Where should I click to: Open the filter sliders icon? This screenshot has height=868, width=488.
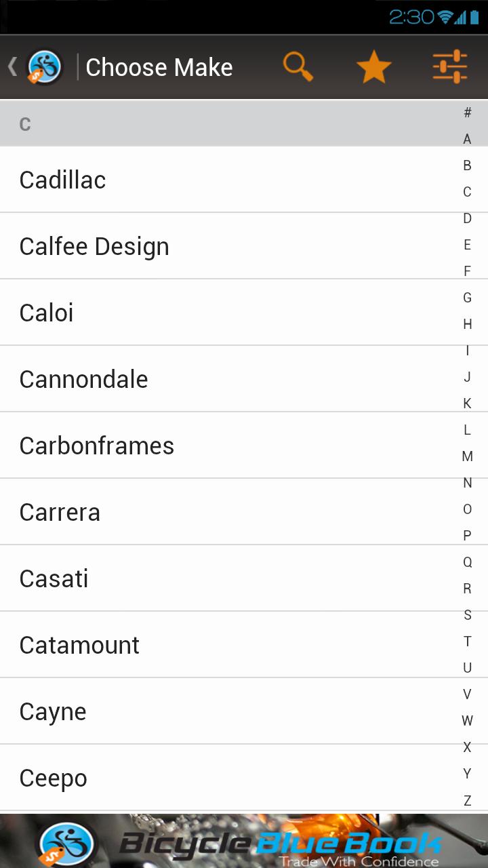click(450, 67)
